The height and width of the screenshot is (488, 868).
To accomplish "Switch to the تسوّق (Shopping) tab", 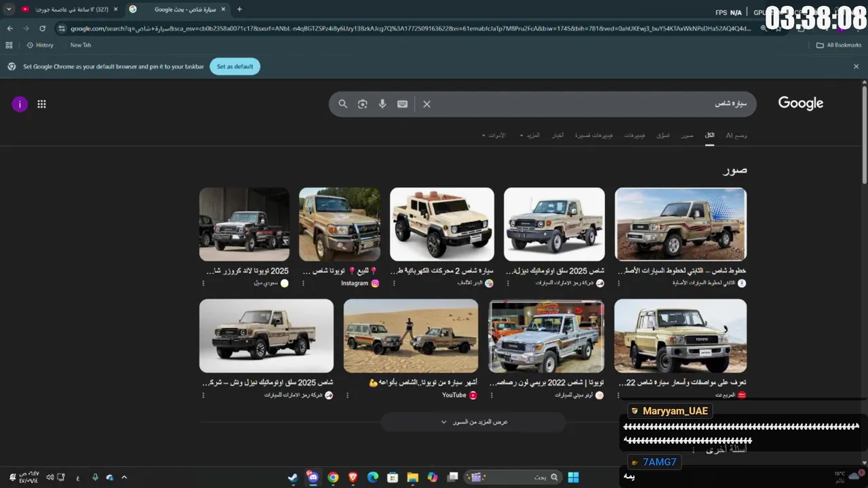I will coord(663,136).
